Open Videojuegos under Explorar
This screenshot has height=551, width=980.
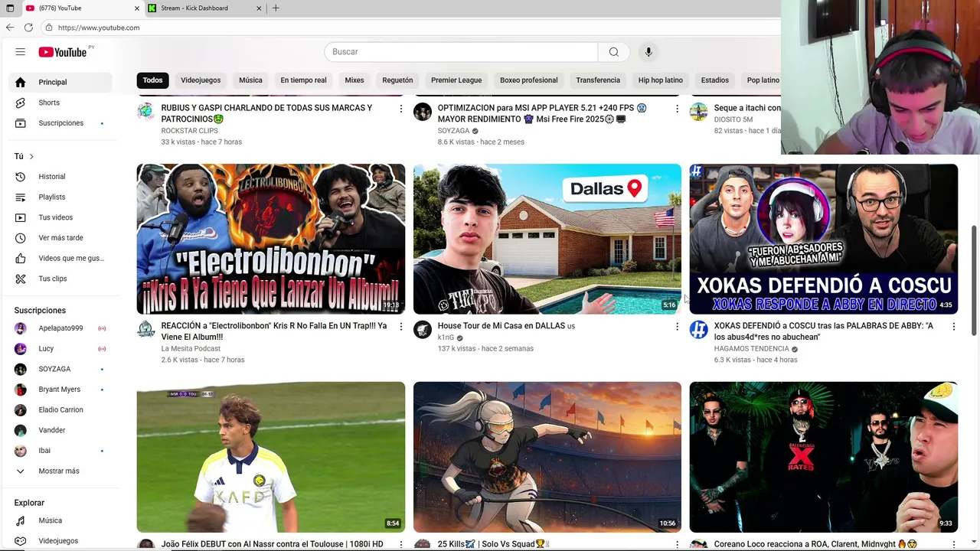(x=60, y=541)
